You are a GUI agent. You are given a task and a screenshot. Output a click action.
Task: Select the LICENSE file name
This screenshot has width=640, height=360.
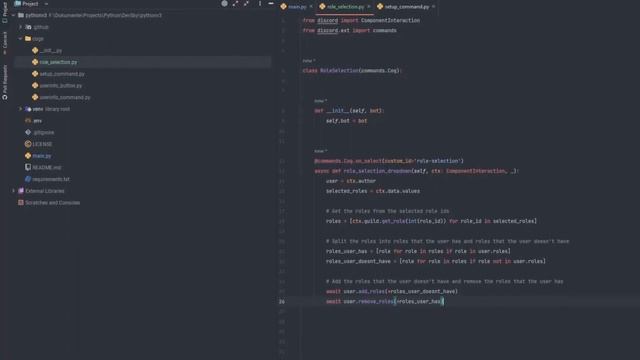pyautogui.click(x=42, y=144)
